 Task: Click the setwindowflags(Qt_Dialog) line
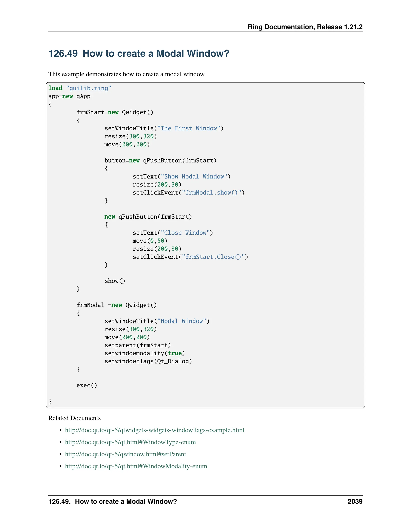(x=148, y=362)
